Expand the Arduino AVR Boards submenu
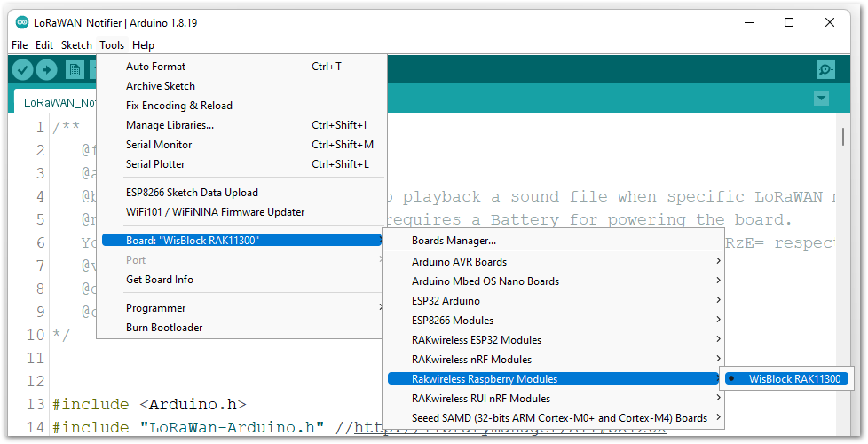The height and width of the screenshot is (444, 868). (x=554, y=261)
